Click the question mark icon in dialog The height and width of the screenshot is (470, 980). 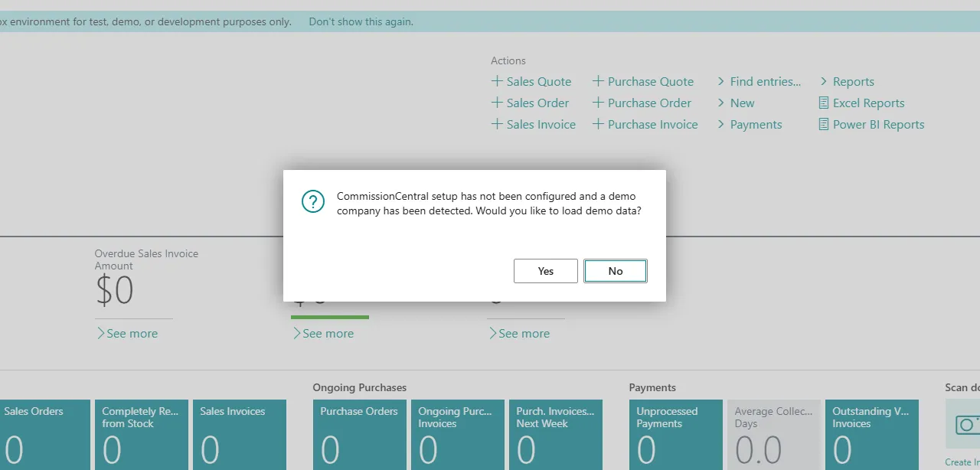click(313, 201)
